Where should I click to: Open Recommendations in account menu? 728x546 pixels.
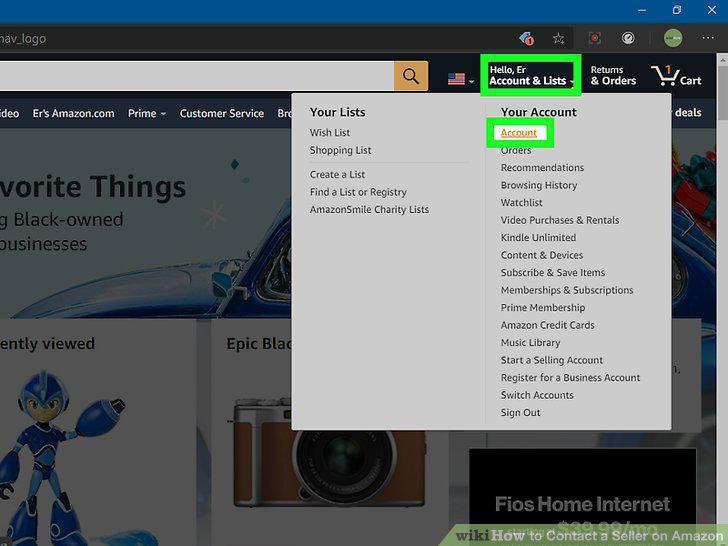pos(542,168)
